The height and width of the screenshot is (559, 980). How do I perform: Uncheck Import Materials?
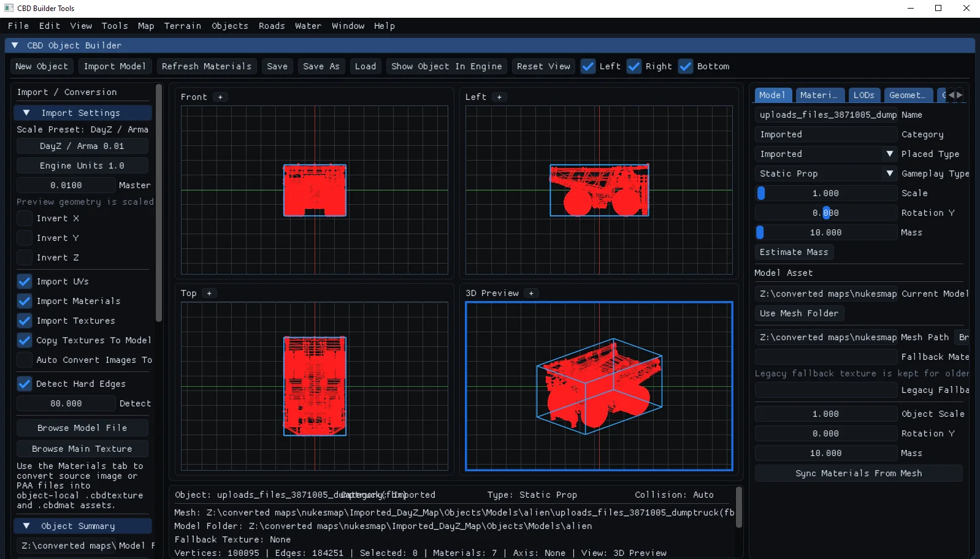point(25,301)
